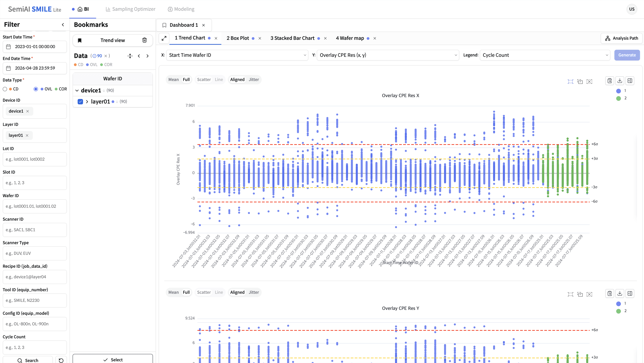
Task: Collapse the device1 tree node
Action: coord(77,91)
